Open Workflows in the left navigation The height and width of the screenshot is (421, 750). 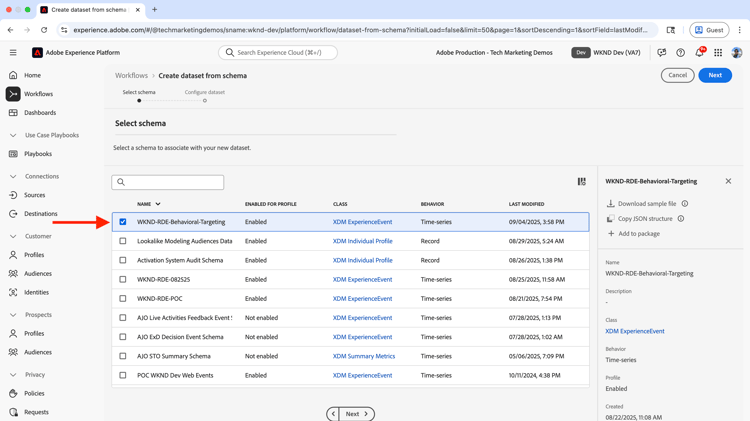38,94
